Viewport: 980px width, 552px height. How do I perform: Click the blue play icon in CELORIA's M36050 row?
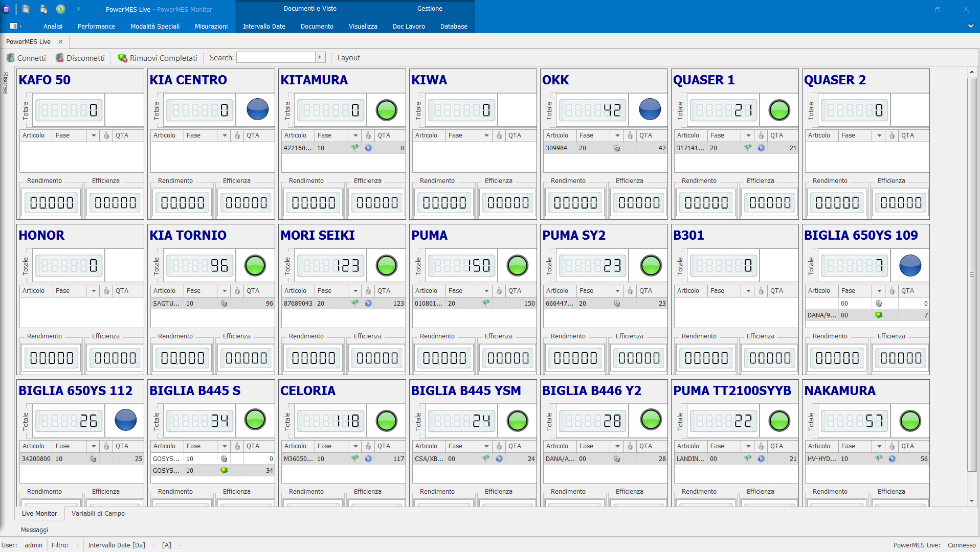[x=368, y=459]
